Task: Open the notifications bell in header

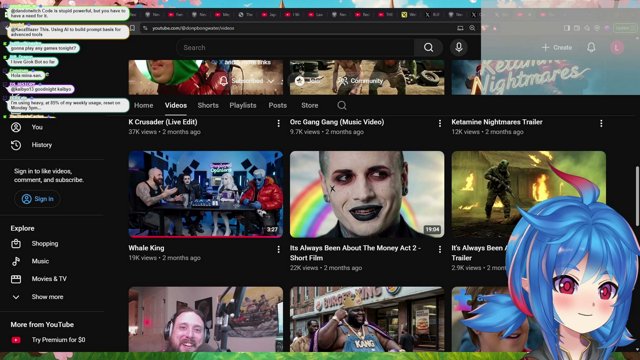Action: (x=591, y=47)
